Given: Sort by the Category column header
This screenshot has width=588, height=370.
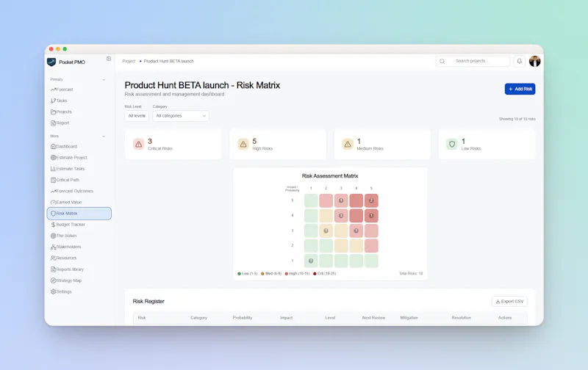Looking at the screenshot, I should 198,318.
